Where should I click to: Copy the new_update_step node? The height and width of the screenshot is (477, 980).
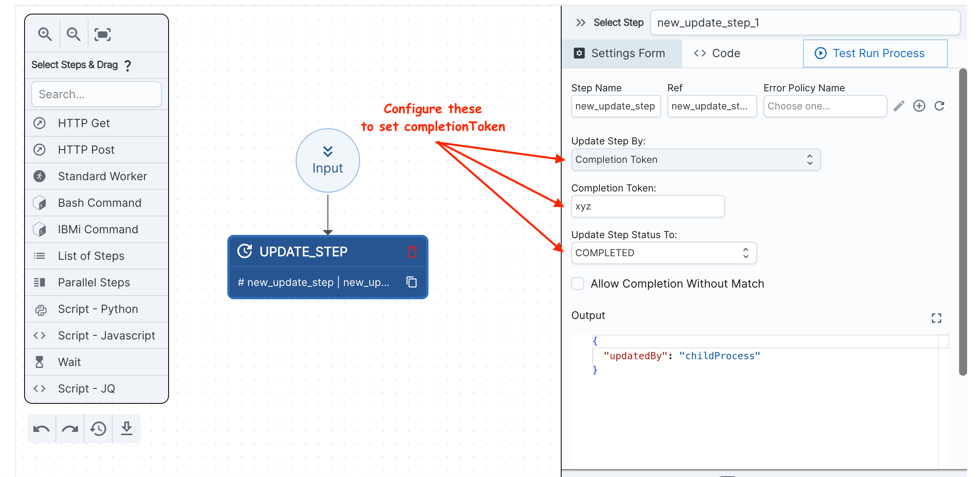coord(412,282)
